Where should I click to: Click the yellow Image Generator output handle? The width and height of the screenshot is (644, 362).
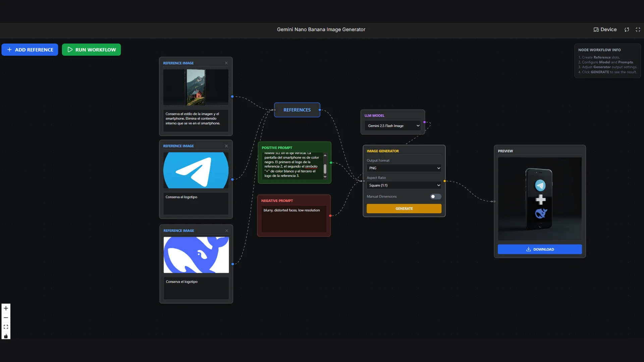click(x=445, y=181)
